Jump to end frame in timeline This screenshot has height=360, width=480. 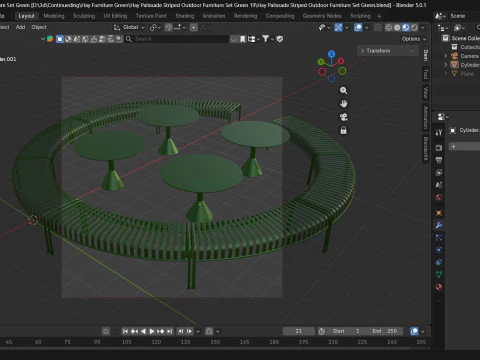(x=170, y=331)
